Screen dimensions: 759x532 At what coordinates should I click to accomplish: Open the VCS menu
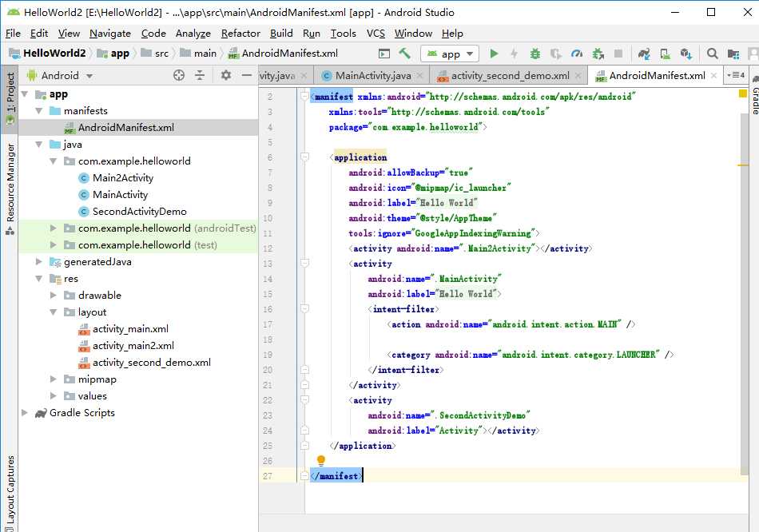[x=376, y=34]
